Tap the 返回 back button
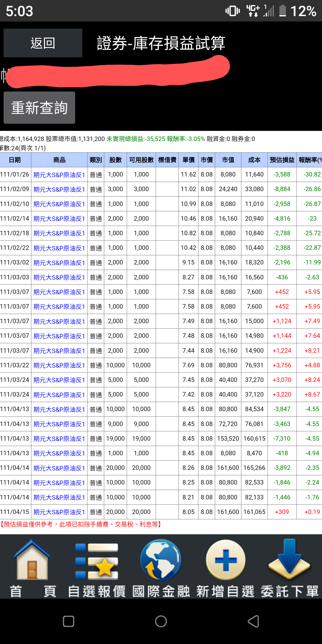Screen dimensions: 322x644 point(43,43)
